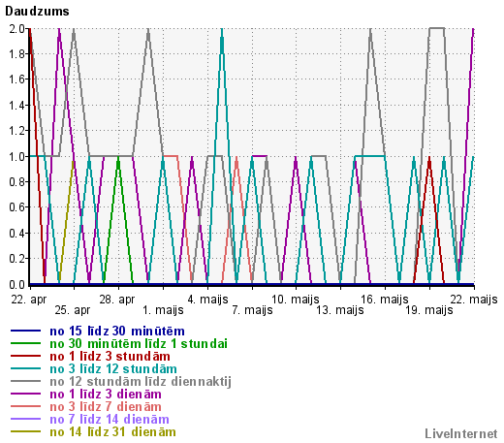Click the 'no 14 līdz 31 dienām' legend label
The image size is (504, 443).
tap(112, 431)
